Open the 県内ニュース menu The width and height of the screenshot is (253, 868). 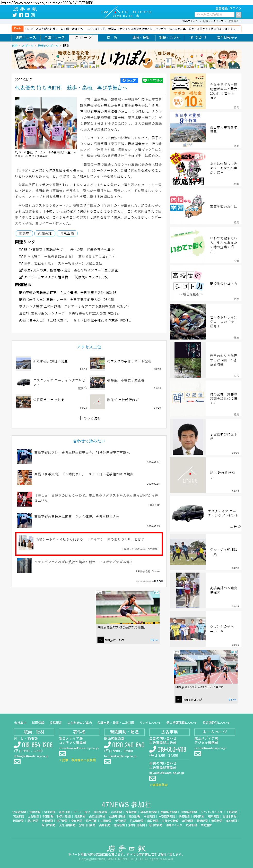click(x=25, y=37)
